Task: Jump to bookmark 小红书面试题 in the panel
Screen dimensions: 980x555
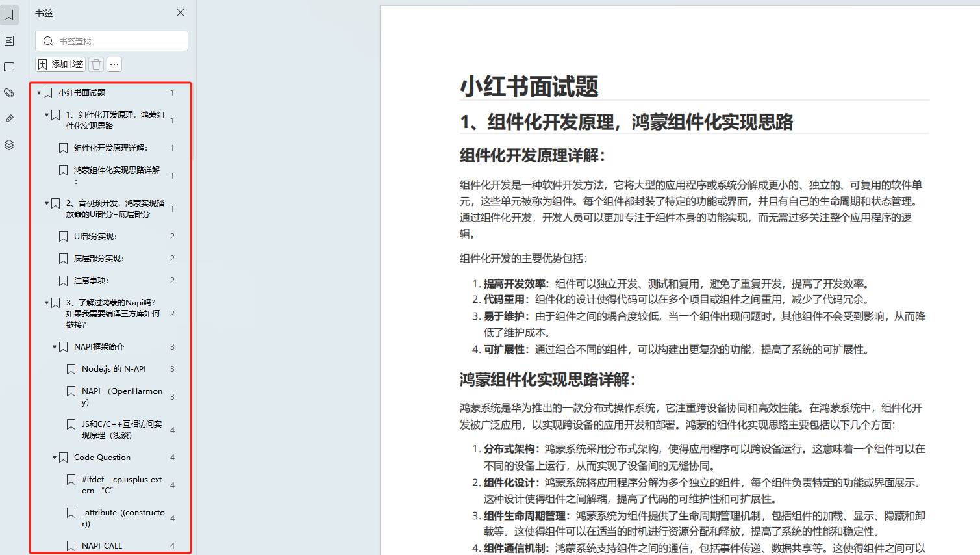Action: 82,93
